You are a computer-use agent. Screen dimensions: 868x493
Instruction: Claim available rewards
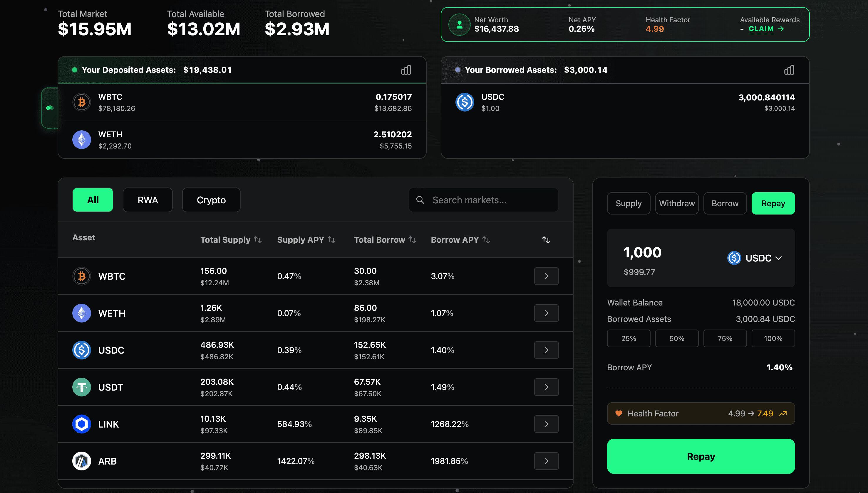[761, 29]
